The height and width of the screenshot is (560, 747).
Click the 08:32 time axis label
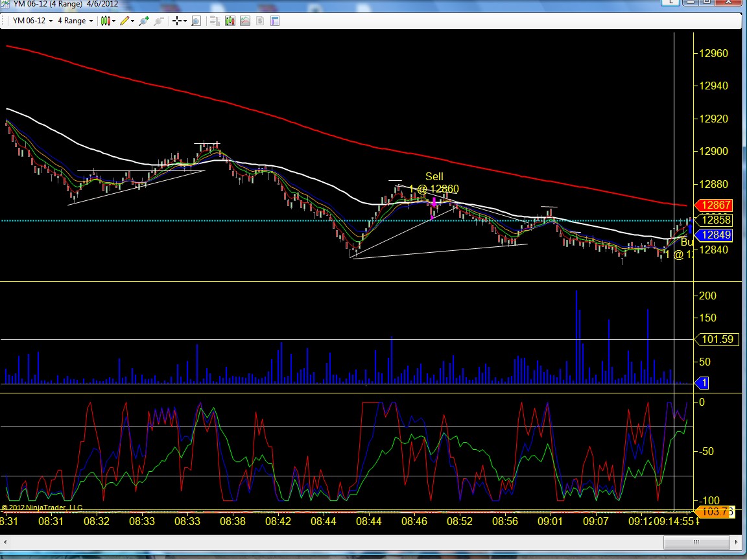point(96,521)
